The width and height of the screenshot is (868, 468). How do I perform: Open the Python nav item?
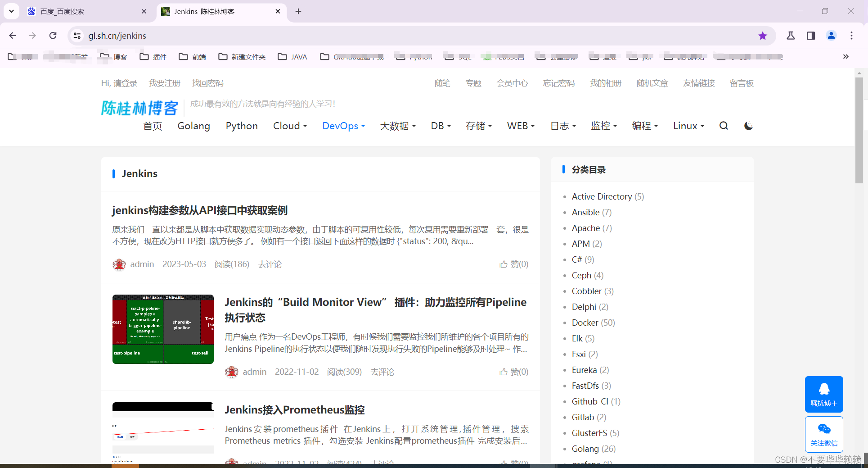(x=242, y=126)
